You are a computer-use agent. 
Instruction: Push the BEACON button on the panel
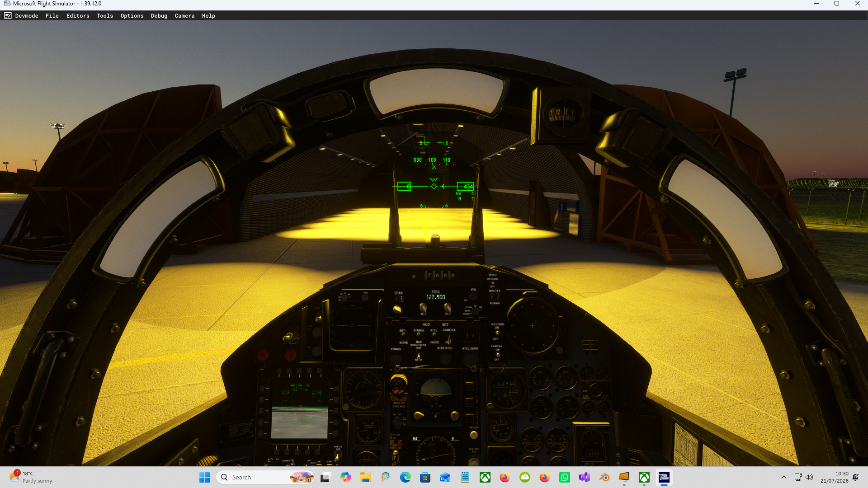[x=473, y=435]
